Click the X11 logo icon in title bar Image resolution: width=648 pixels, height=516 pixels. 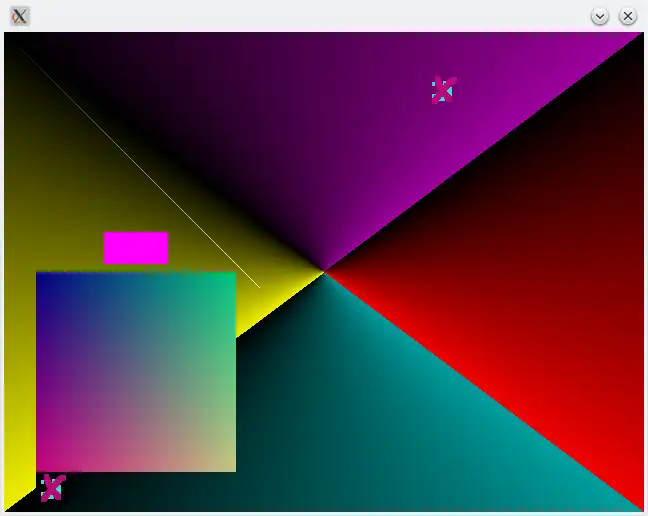click(19, 17)
